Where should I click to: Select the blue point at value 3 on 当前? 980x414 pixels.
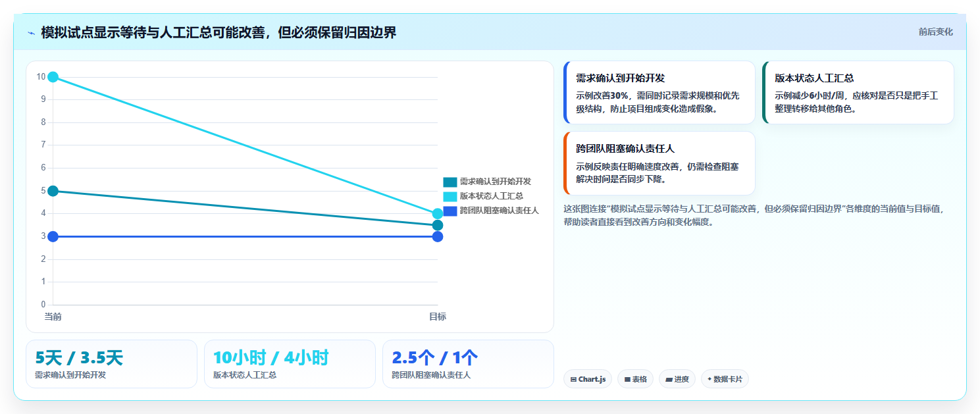tap(53, 236)
